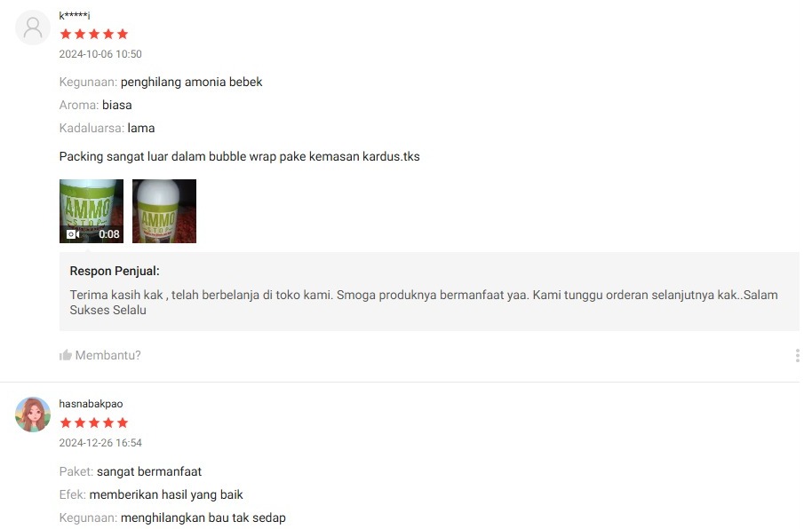Screen dimensions: 812x529
Task: Click the Respon Penjual heading
Action: click(115, 271)
